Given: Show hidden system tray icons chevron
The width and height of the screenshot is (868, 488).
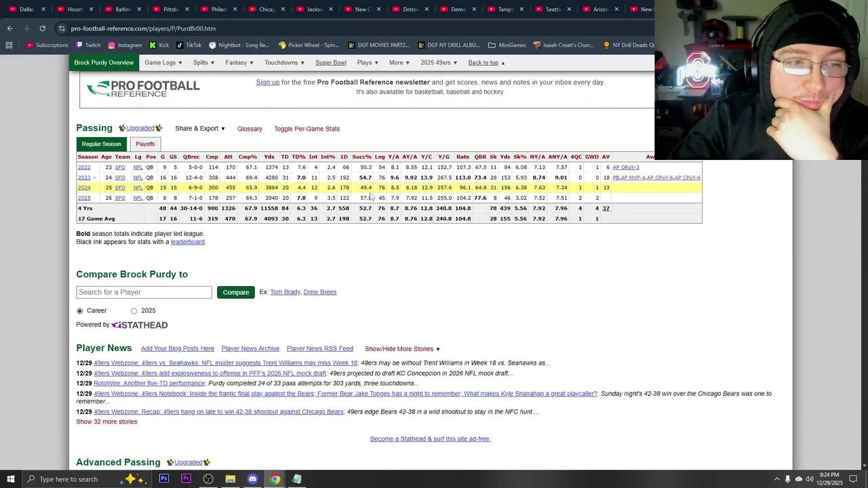Looking at the screenshot, I should (x=776, y=479).
